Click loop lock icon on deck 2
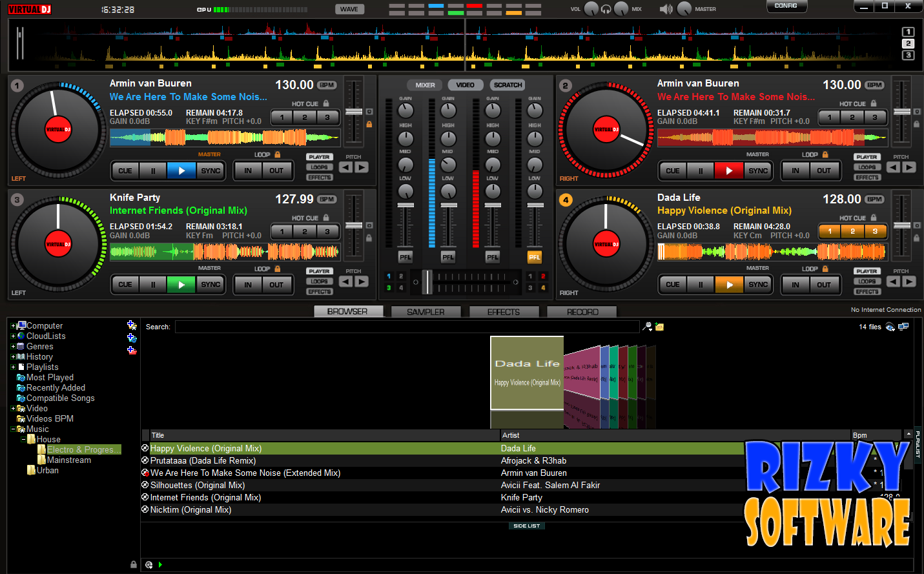 pyautogui.click(x=825, y=154)
